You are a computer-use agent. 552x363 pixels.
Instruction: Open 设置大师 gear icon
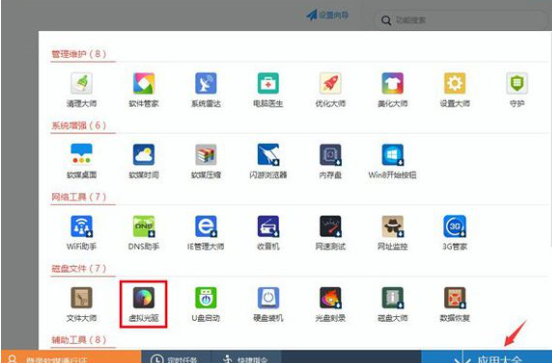[x=455, y=83]
